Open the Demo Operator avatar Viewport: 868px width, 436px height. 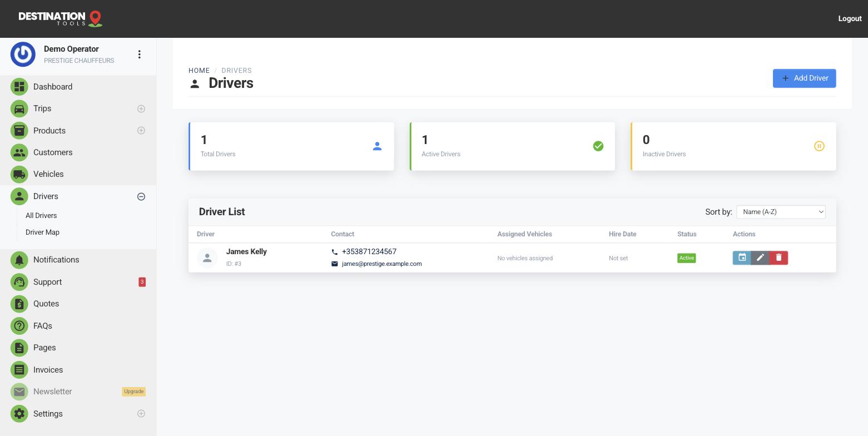[x=23, y=54]
